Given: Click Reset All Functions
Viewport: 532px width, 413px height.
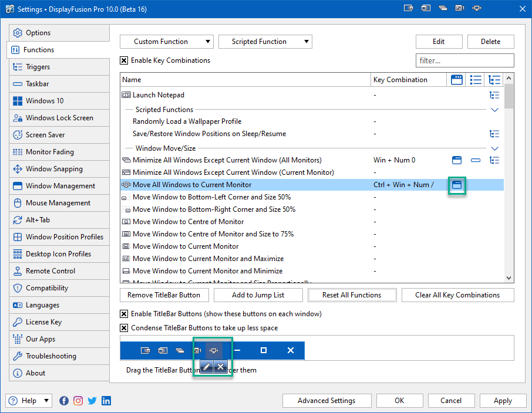Looking at the screenshot, I should 352,295.
